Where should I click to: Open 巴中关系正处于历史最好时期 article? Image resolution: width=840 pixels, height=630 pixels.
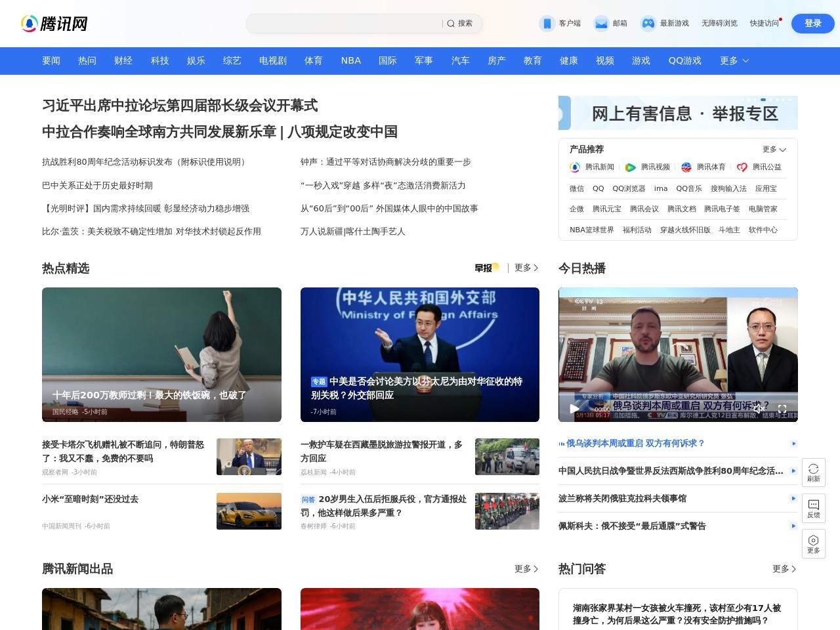tap(97, 186)
